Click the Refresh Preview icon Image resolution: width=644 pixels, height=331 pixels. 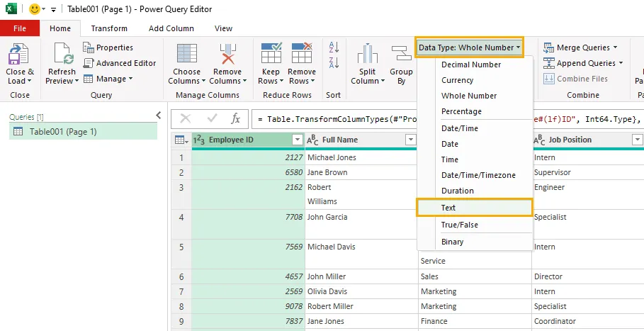click(x=64, y=54)
